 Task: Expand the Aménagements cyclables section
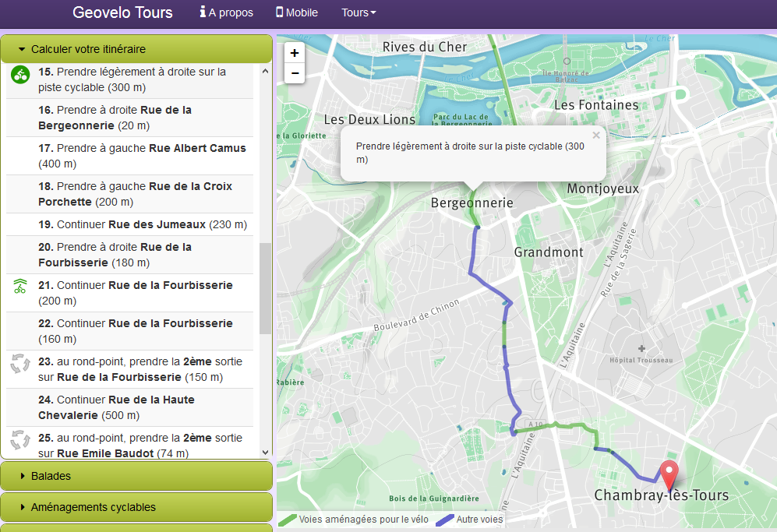coord(136,507)
